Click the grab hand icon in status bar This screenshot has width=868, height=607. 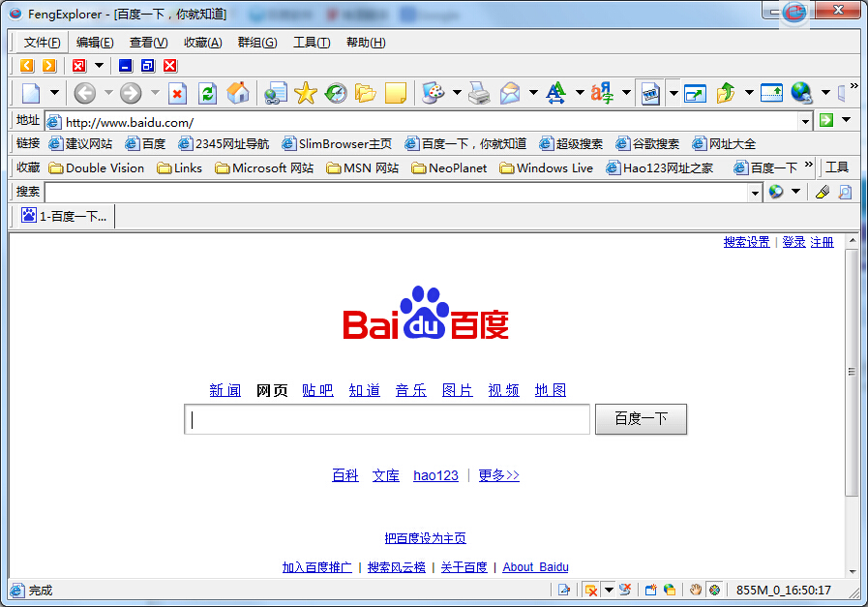tap(695, 590)
